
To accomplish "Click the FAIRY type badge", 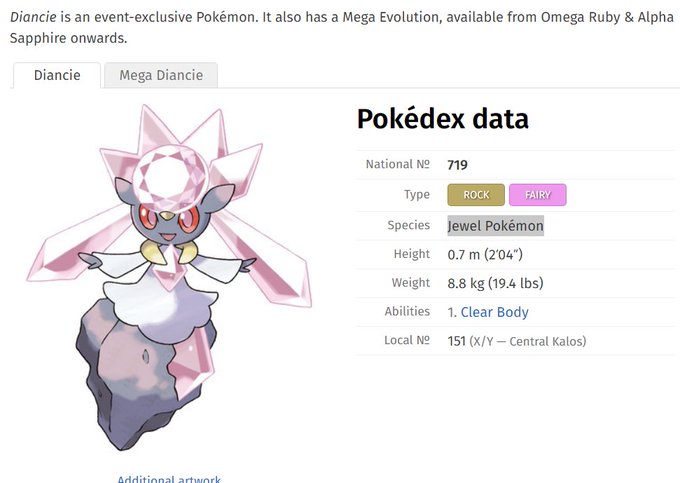I will 538,195.
